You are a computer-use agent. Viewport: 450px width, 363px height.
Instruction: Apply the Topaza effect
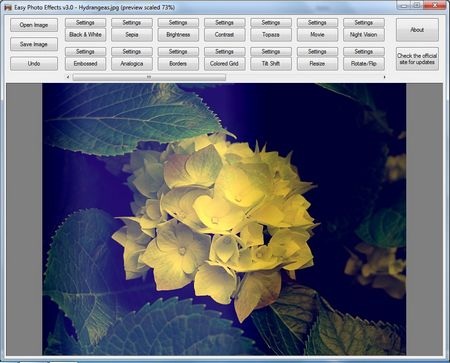(x=271, y=35)
